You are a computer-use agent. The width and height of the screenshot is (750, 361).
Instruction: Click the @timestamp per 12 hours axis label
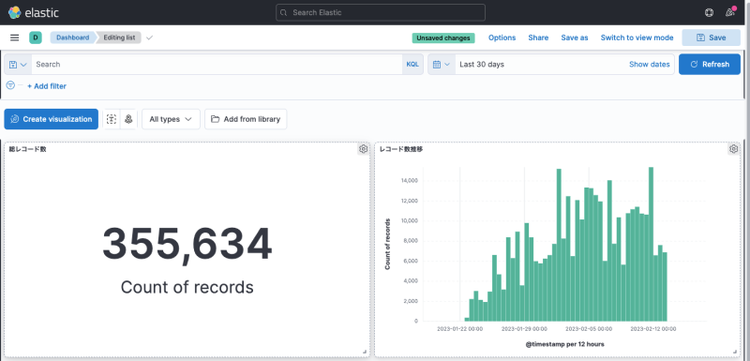point(564,344)
